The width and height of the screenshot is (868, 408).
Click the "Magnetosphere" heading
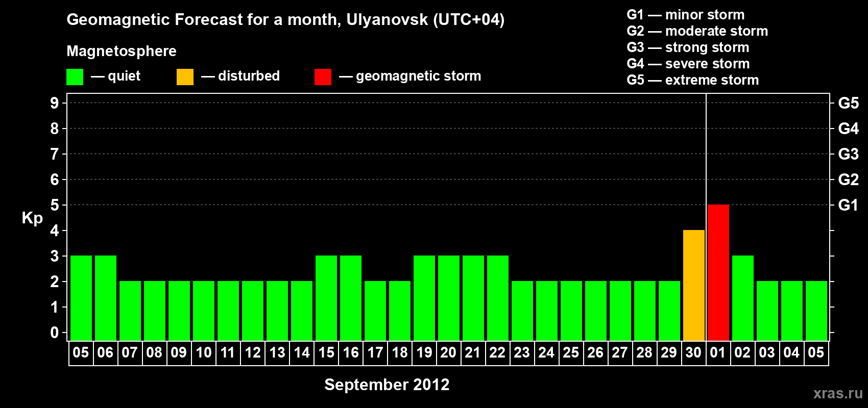pyautogui.click(x=122, y=51)
